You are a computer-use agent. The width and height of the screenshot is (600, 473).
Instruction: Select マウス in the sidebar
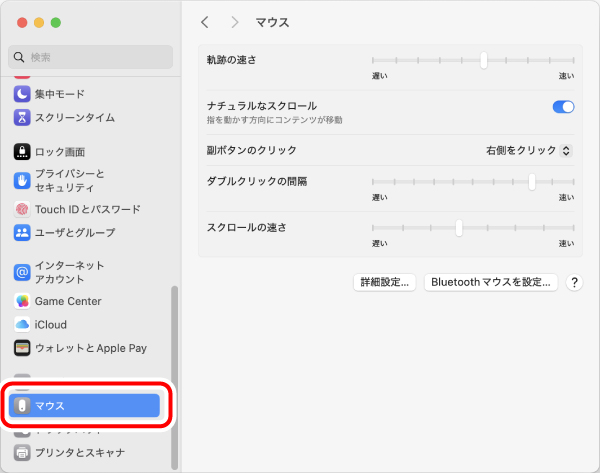85,405
